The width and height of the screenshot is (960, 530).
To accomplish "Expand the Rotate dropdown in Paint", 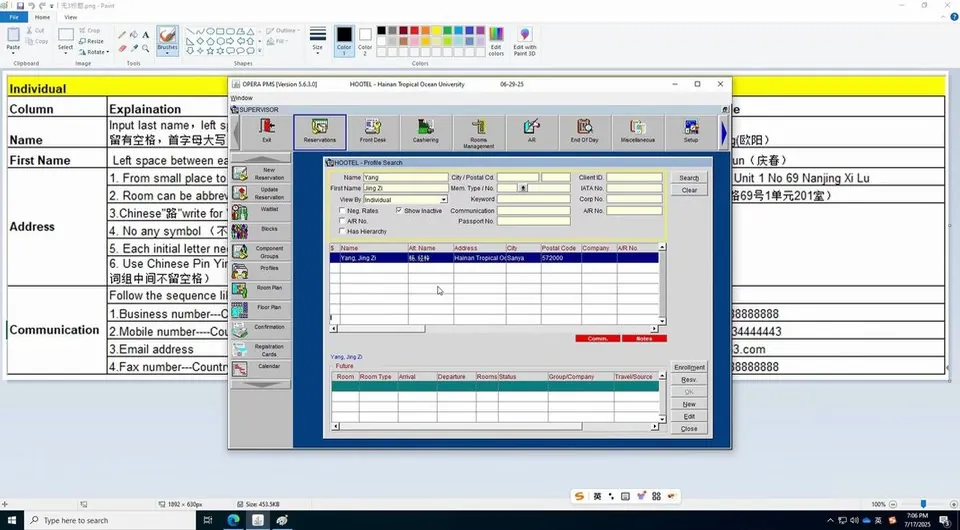I will (108, 52).
